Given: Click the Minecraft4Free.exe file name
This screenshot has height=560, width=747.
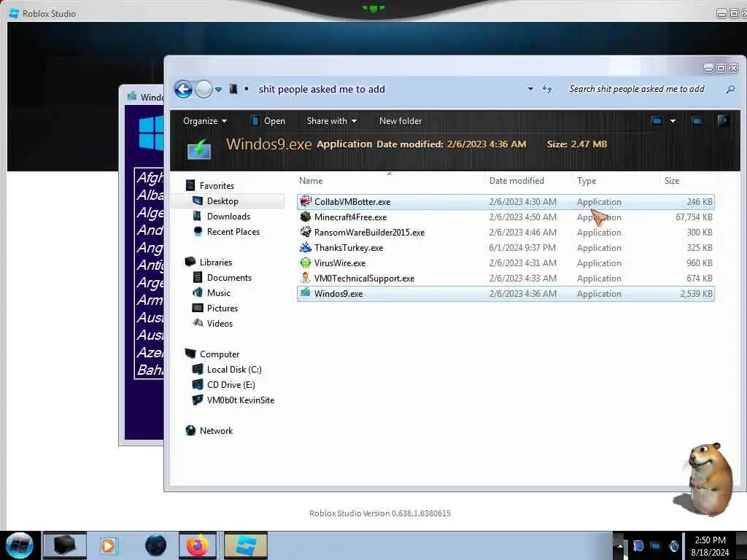Looking at the screenshot, I should (350, 217).
